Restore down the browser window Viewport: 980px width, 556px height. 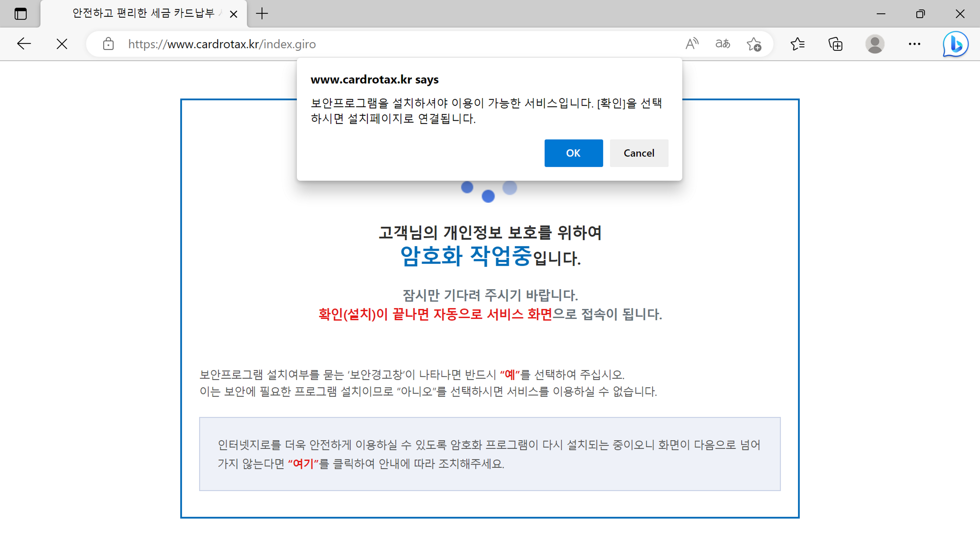[920, 14]
